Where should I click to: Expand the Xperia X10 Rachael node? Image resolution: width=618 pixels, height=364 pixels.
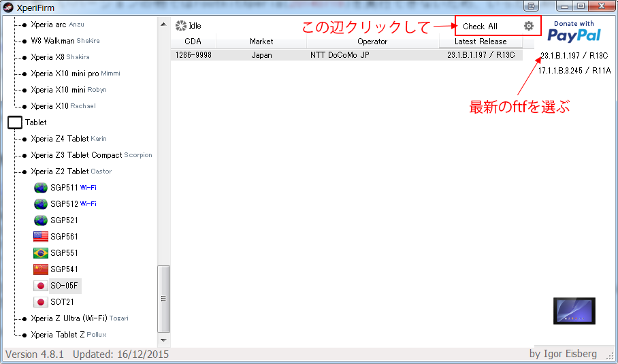(63, 106)
